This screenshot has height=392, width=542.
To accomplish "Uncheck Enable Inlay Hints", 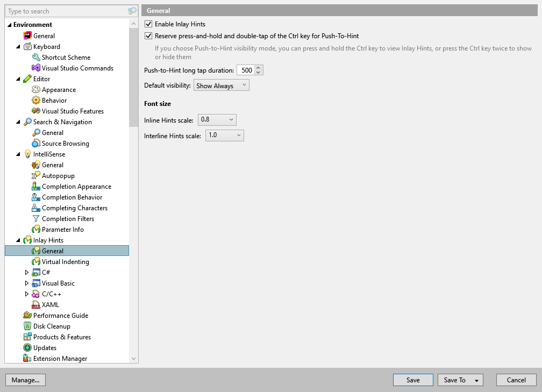I will [148, 24].
